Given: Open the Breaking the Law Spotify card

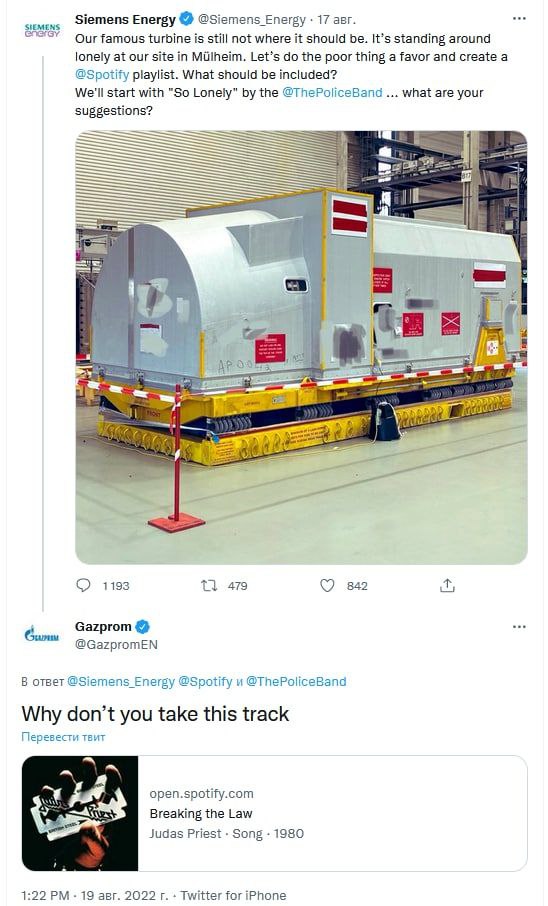Looking at the screenshot, I should tap(275, 813).
